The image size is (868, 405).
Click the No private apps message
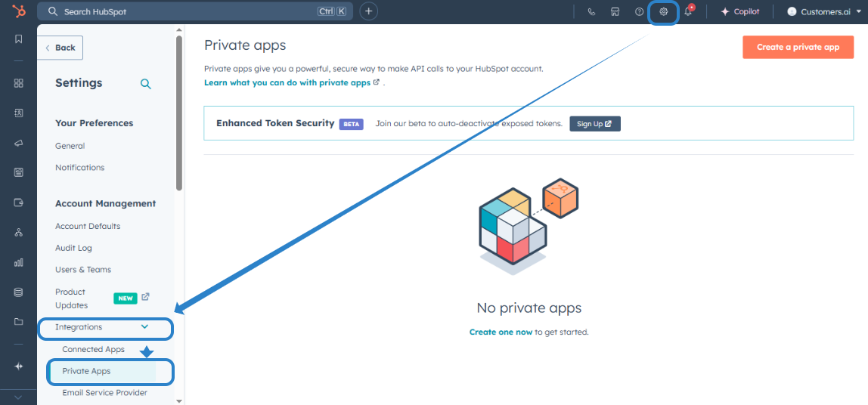[529, 308]
